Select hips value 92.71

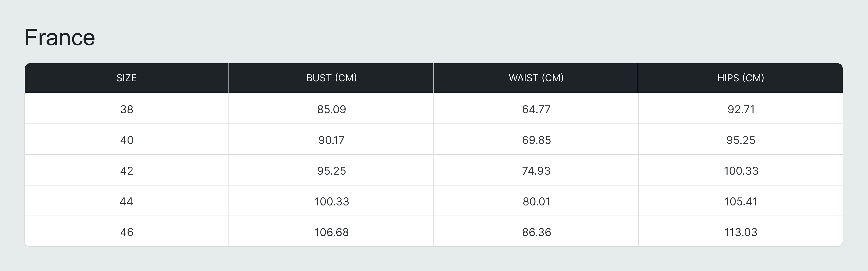pyautogui.click(x=741, y=109)
